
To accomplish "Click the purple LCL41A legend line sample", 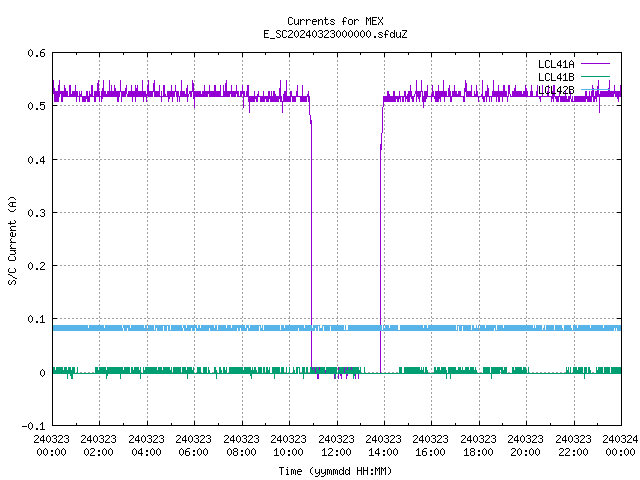I will pos(595,64).
